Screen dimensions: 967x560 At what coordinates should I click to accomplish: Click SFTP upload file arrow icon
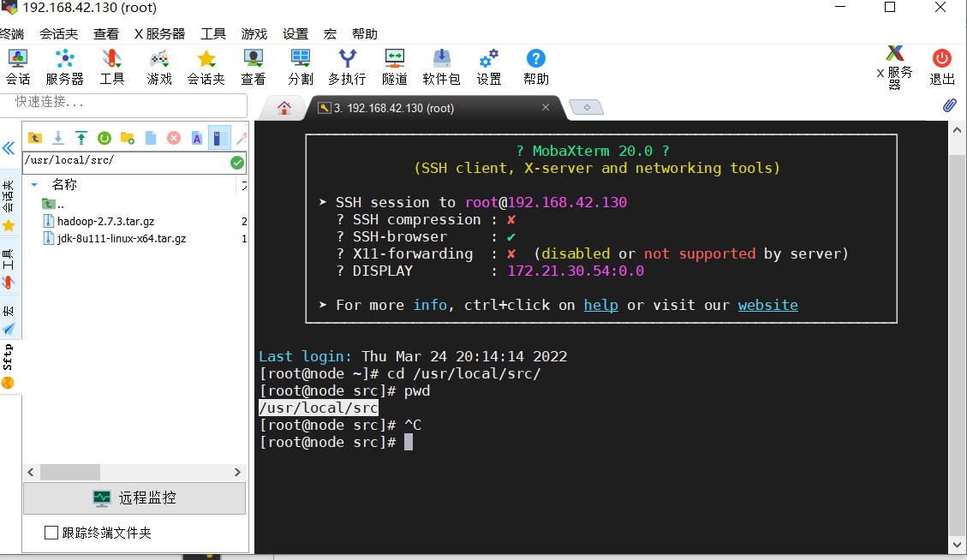tap(81, 138)
